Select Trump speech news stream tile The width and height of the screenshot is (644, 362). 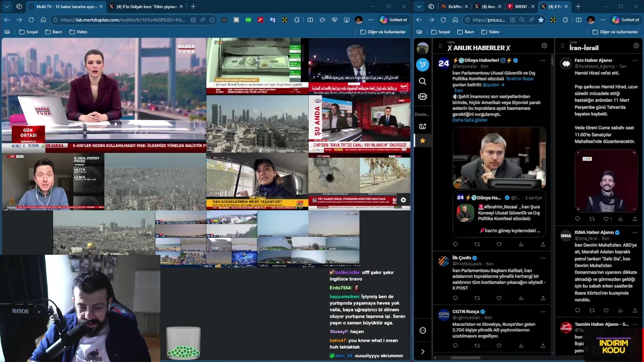359,66
